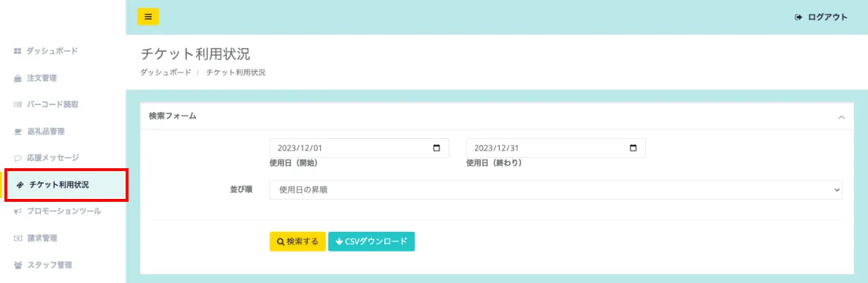
Task: Click the 使用日(開始) label
Action: tap(294, 163)
